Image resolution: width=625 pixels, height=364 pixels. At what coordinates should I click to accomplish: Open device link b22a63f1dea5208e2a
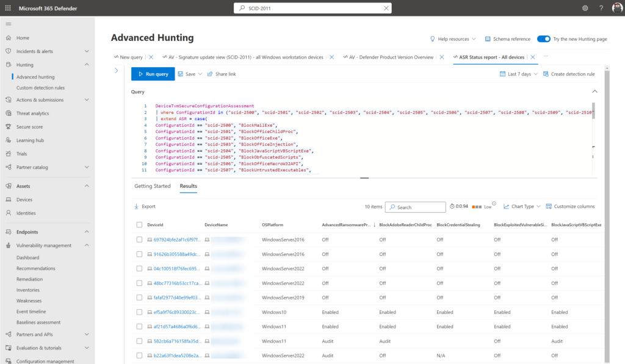coord(178,355)
